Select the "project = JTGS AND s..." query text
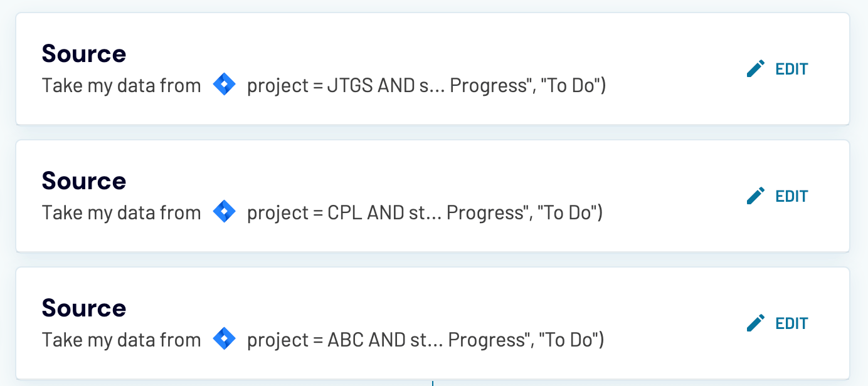This screenshot has width=868, height=386. pyautogui.click(x=426, y=85)
